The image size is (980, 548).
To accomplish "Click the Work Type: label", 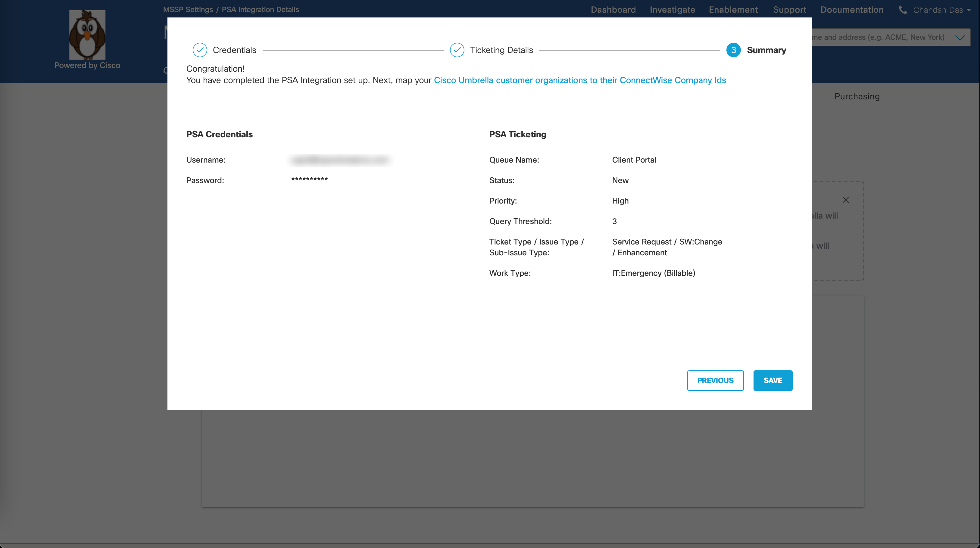I will coord(510,273).
